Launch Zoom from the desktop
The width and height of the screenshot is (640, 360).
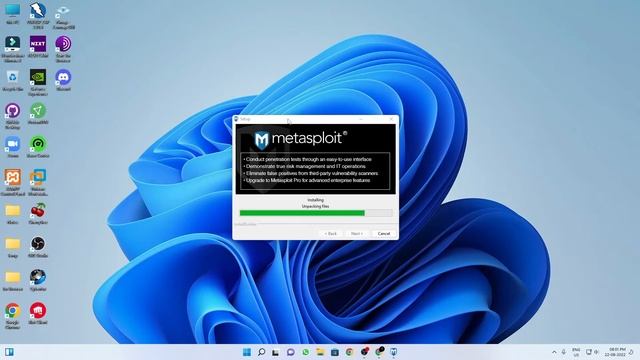[13, 147]
